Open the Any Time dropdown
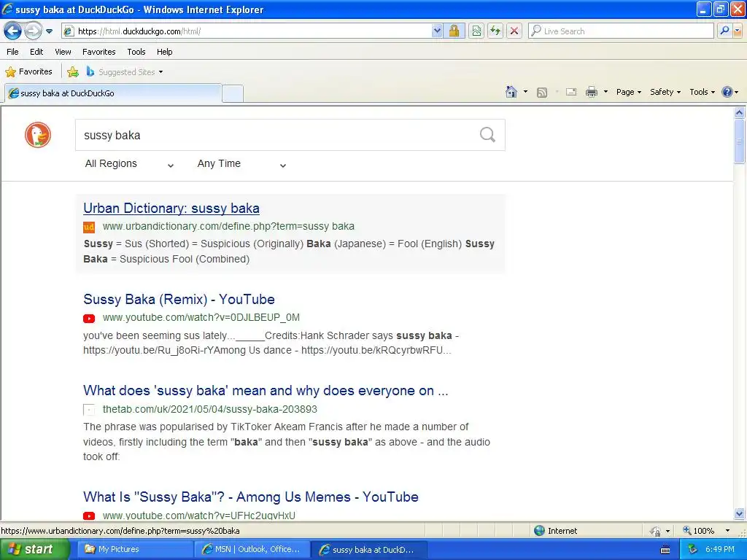The image size is (747, 560). click(241, 164)
